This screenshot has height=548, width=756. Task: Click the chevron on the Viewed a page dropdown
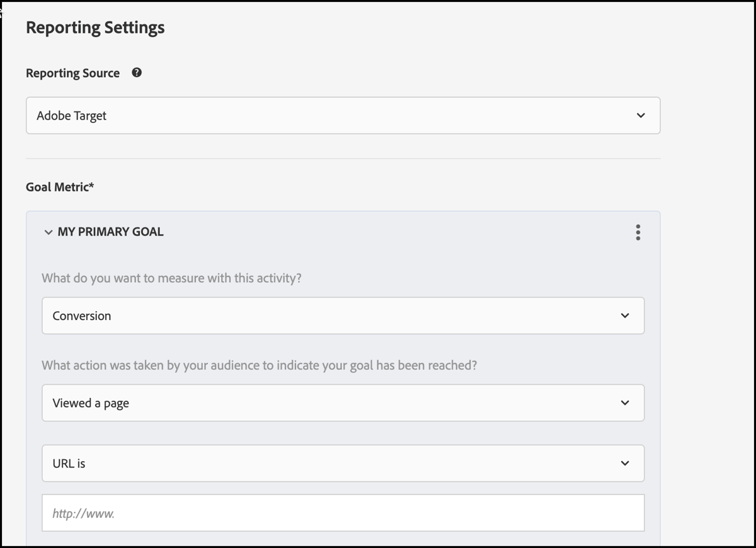tap(626, 402)
